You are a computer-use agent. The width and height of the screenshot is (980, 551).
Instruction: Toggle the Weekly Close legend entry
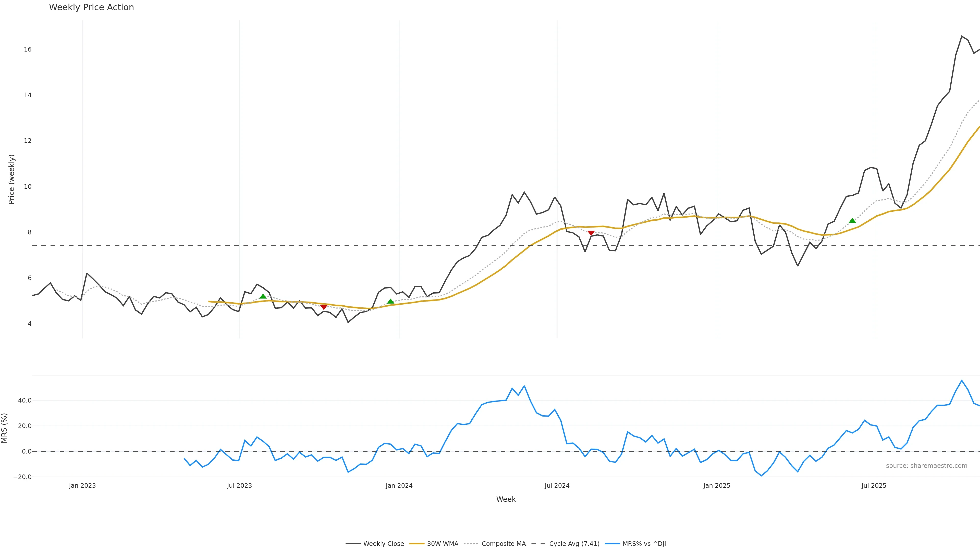[383, 544]
